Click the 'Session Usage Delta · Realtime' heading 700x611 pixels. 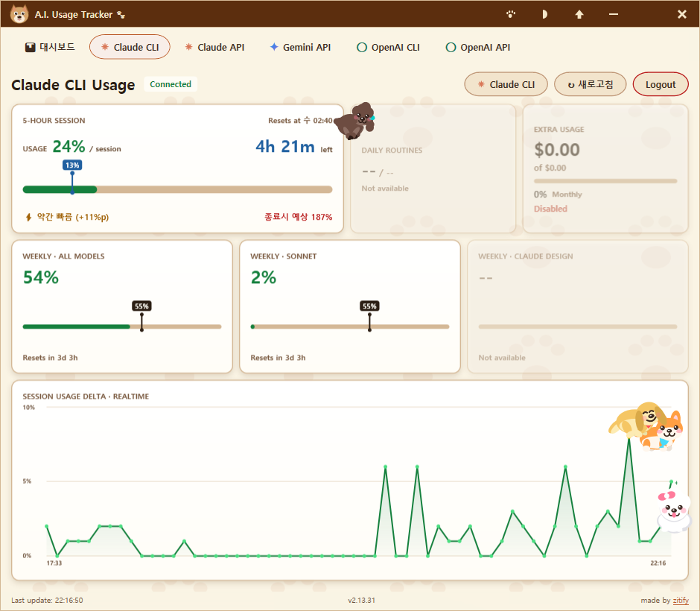coord(86,396)
